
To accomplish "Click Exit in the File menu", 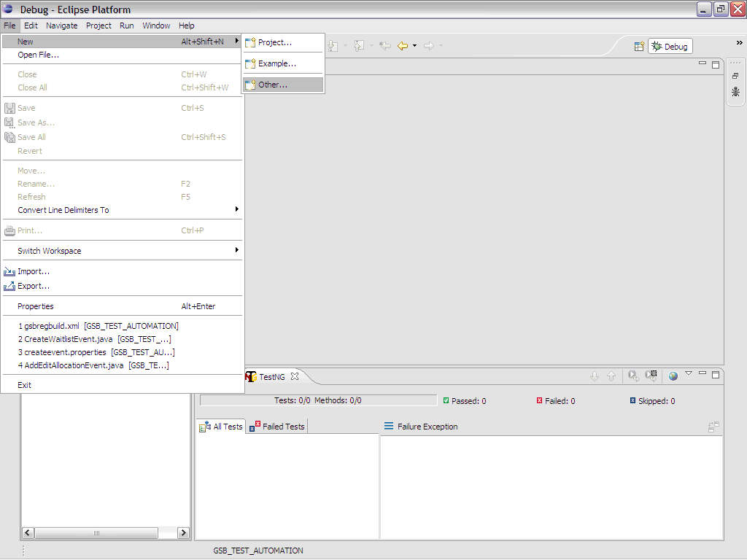I will pyautogui.click(x=123, y=385).
